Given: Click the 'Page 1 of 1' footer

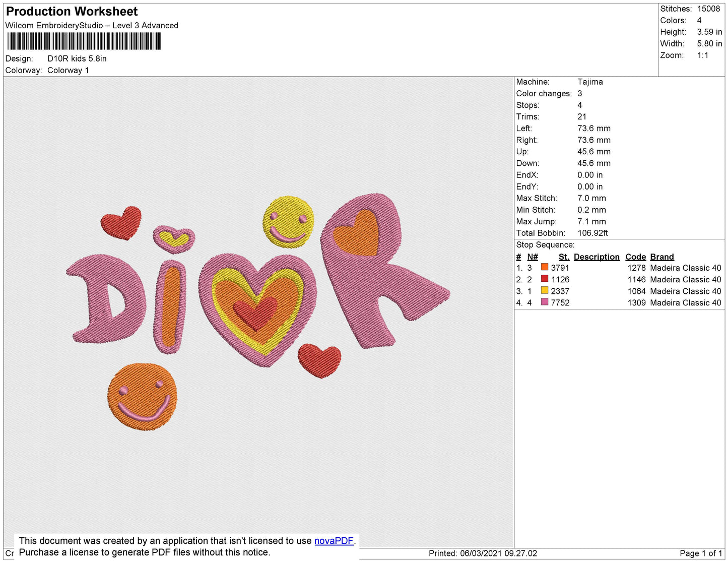Looking at the screenshot, I should point(701,553).
